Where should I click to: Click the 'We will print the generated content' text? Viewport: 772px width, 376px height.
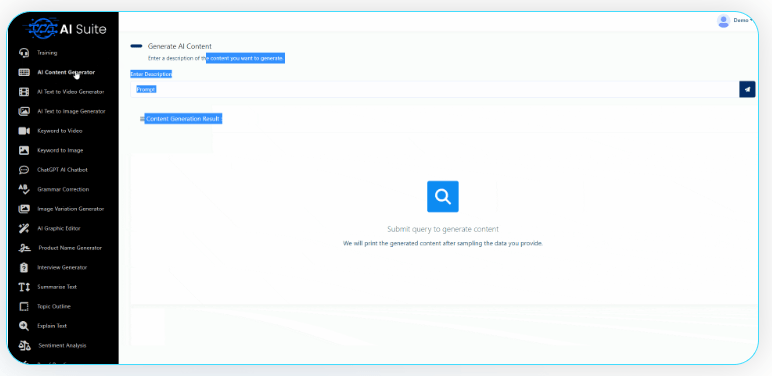pyautogui.click(x=443, y=244)
